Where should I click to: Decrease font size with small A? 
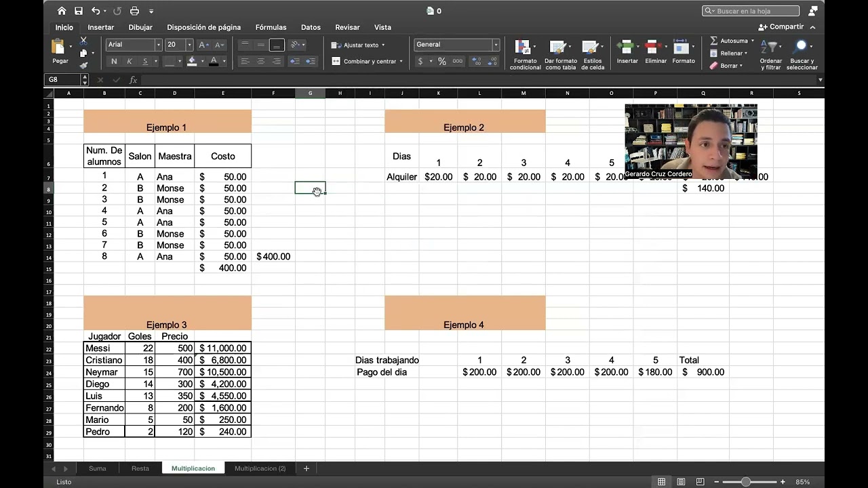(218, 45)
